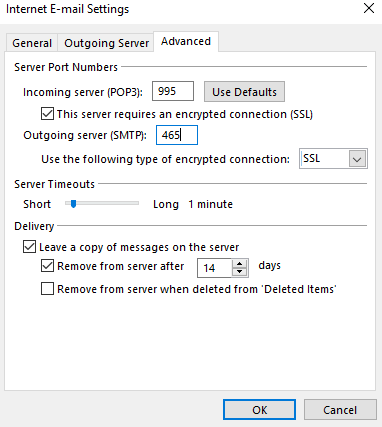Open the Outgoing Server tab

(x=106, y=43)
